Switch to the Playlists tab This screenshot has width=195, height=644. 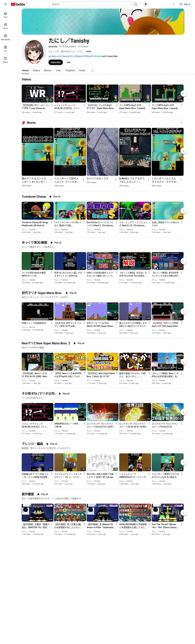(x=70, y=71)
